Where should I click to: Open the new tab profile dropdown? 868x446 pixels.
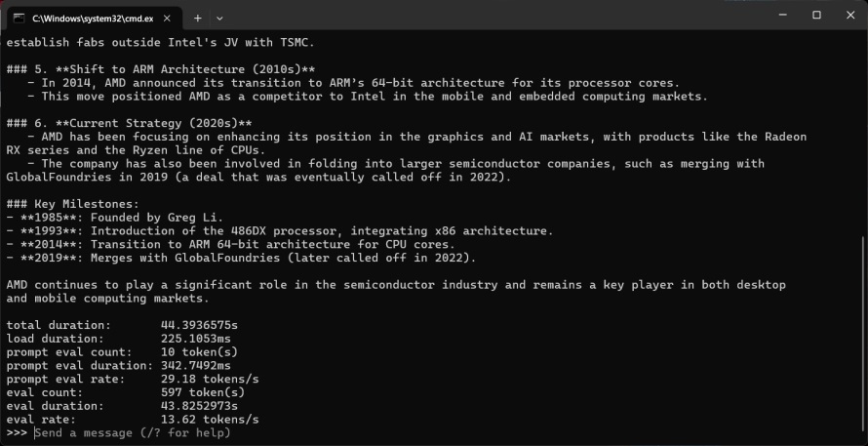(219, 18)
